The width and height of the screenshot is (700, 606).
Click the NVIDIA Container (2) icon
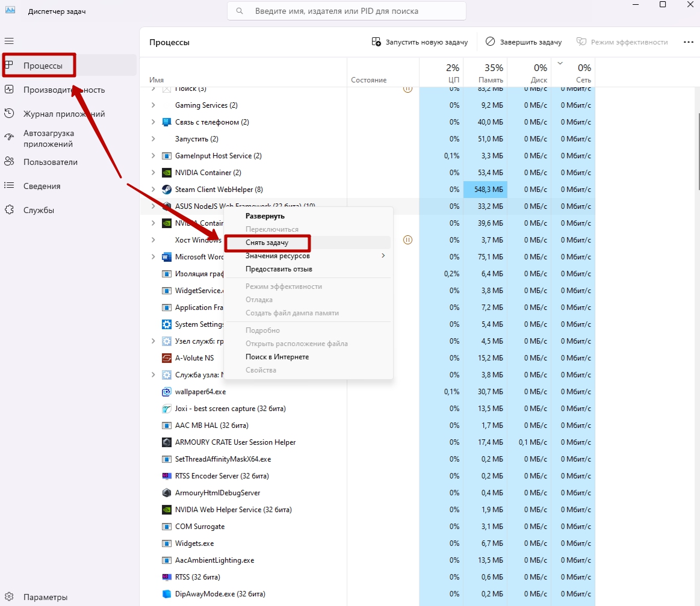click(167, 173)
